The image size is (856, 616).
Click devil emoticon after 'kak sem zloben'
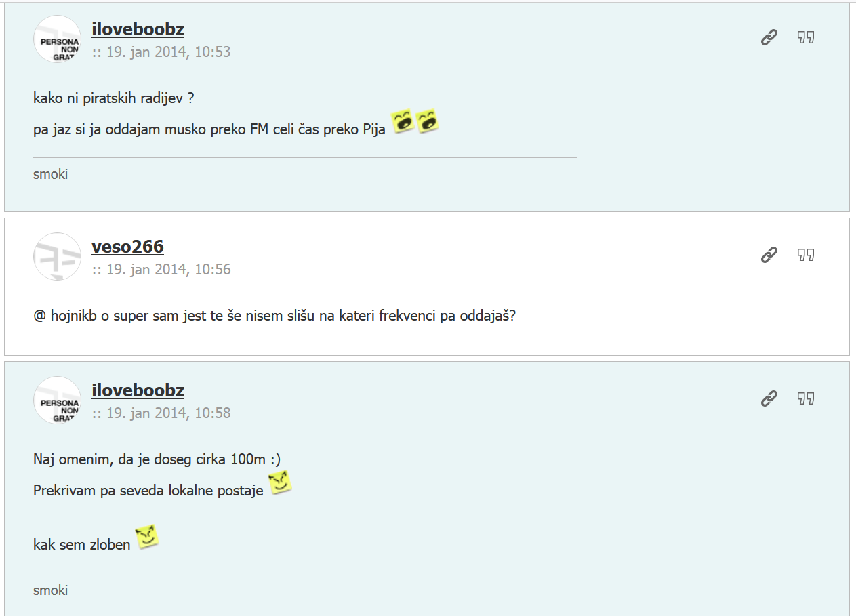point(147,536)
